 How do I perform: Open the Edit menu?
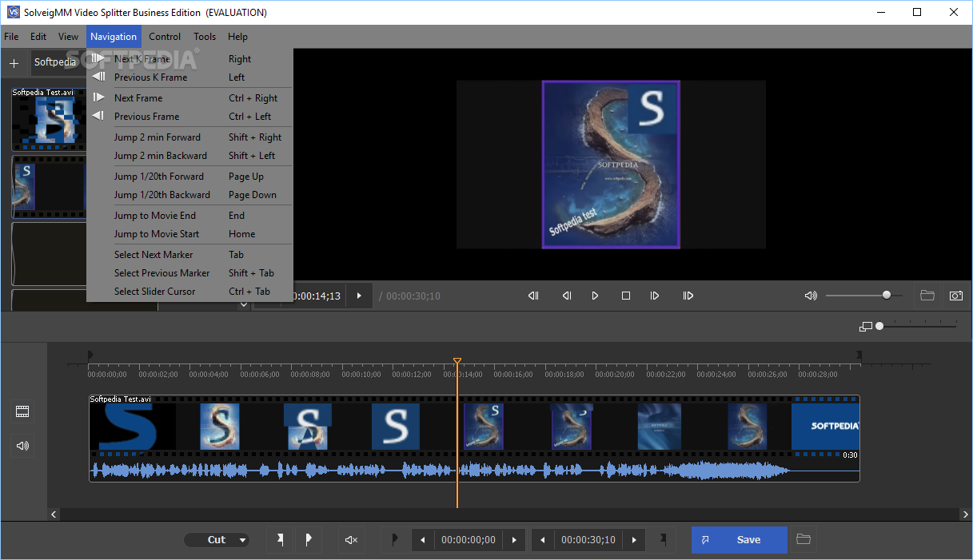pos(38,37)
